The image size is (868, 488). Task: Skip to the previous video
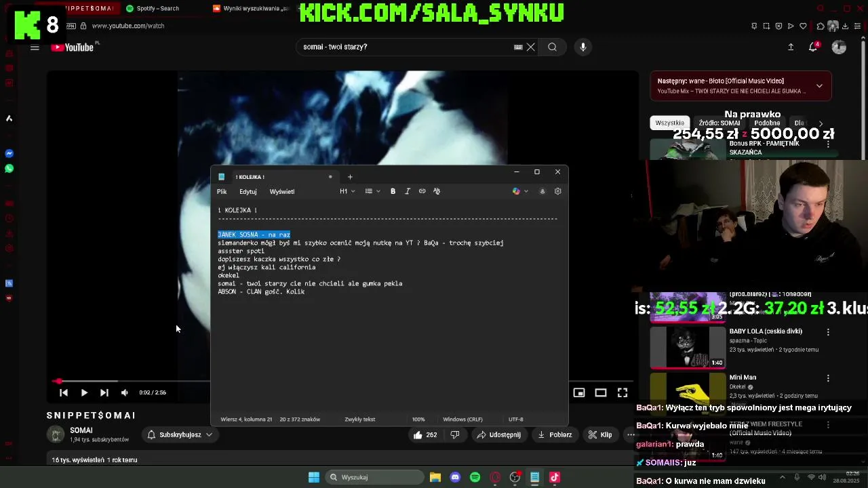64,392
